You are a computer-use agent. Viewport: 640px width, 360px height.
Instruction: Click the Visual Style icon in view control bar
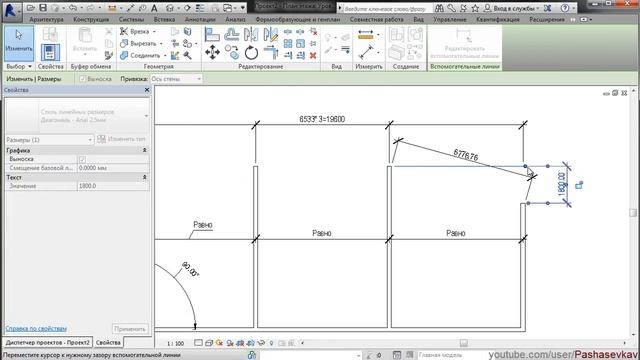pyautogui.click(x=209, y=343)
